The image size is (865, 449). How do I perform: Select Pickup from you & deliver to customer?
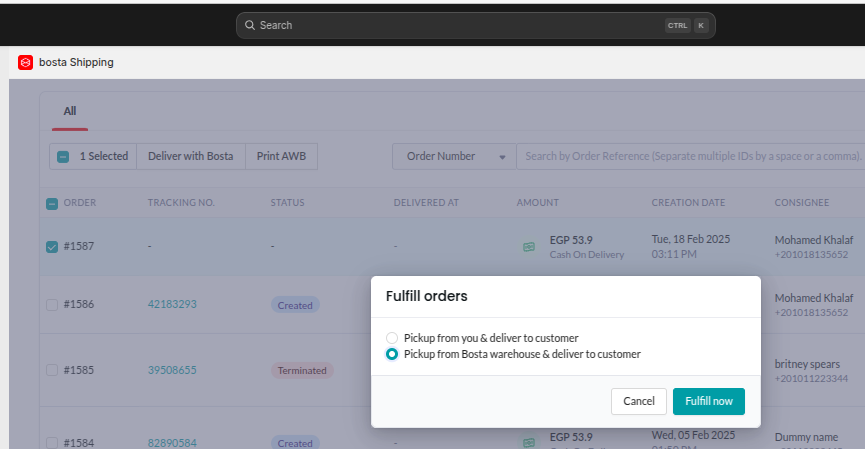coord(392,338)
